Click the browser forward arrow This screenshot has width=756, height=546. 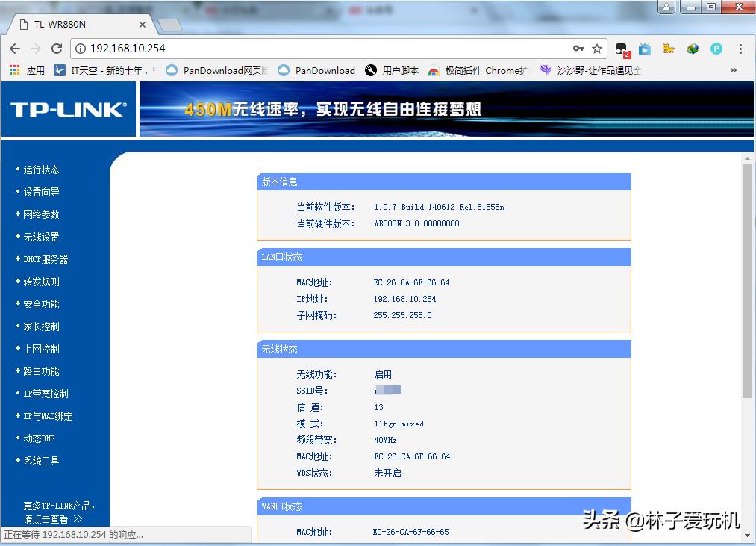pyautogui.click(x=36, y=47)
